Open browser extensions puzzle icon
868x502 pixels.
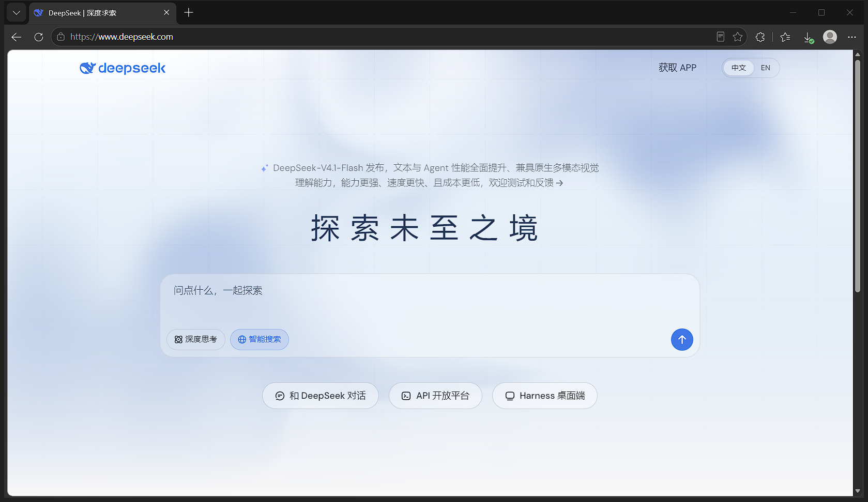tap(760, 37)
